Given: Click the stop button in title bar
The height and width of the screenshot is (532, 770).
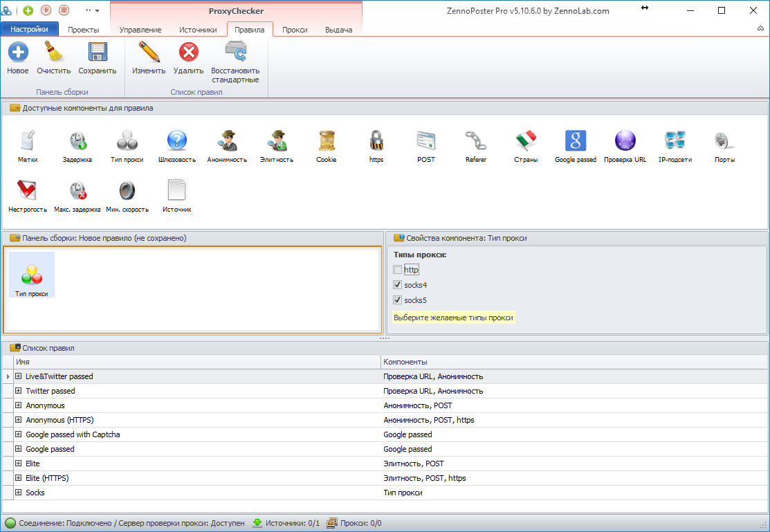Looking at the screenshot, I should click(64, 10).
